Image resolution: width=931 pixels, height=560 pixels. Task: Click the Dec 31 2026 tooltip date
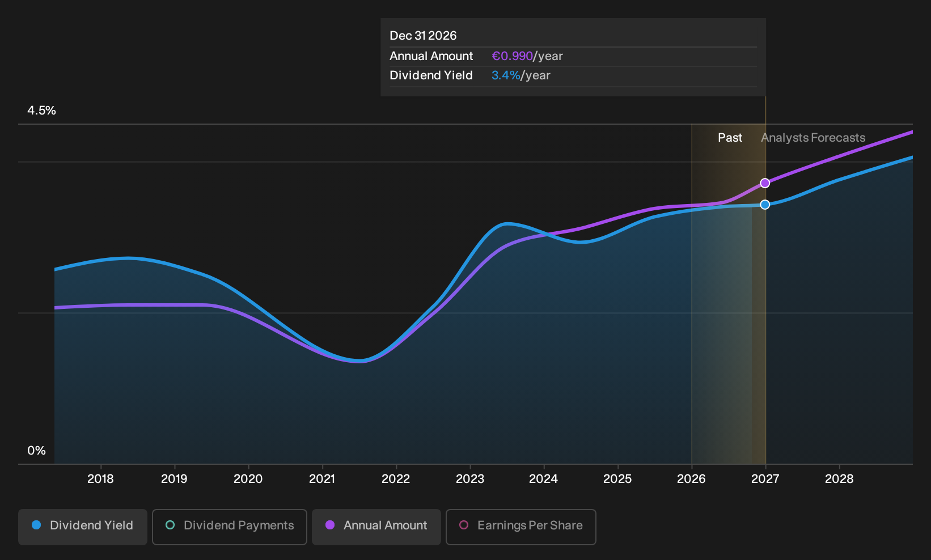pyautogui.click(x=423, y=36)
